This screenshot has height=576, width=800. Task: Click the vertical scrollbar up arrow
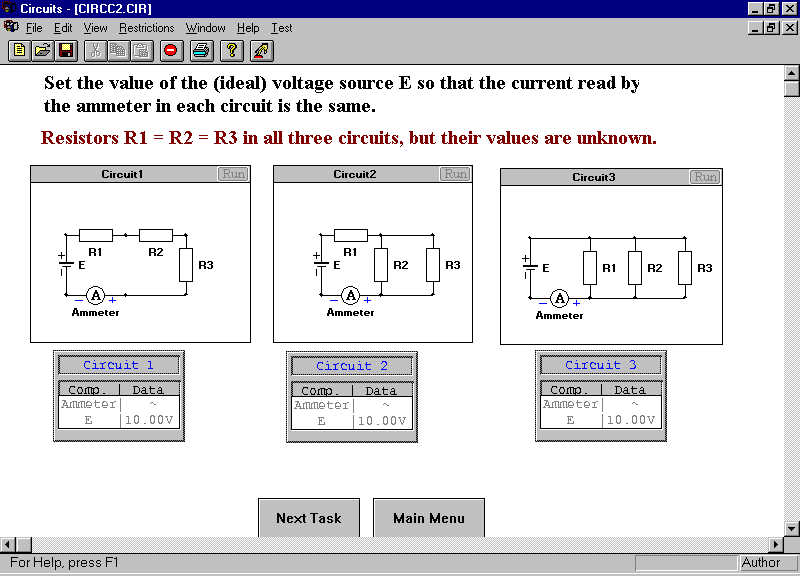tap(791, 72)
